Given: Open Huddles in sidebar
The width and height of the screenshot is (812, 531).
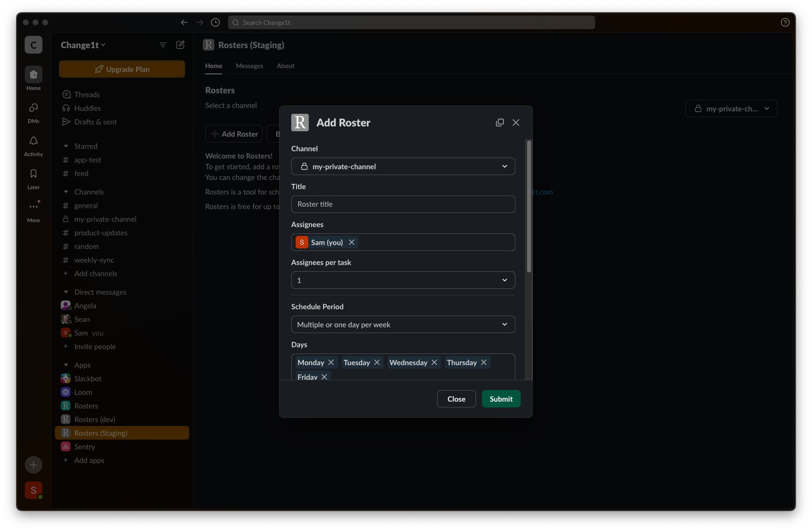Looking at the screenshot, I should [122, 108].
